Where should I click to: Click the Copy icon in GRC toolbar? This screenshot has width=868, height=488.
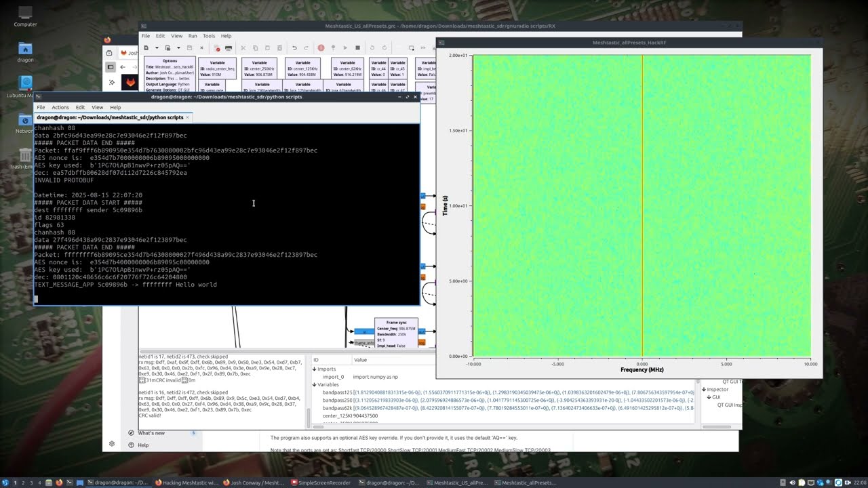click(x=256, y=48)
